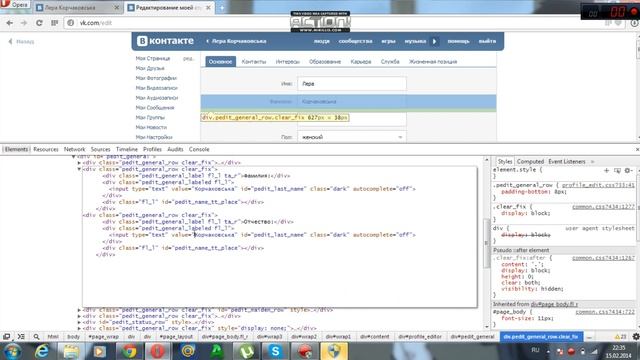
Task: Open uTorrent from the taskbar
Action: (246, 351)
